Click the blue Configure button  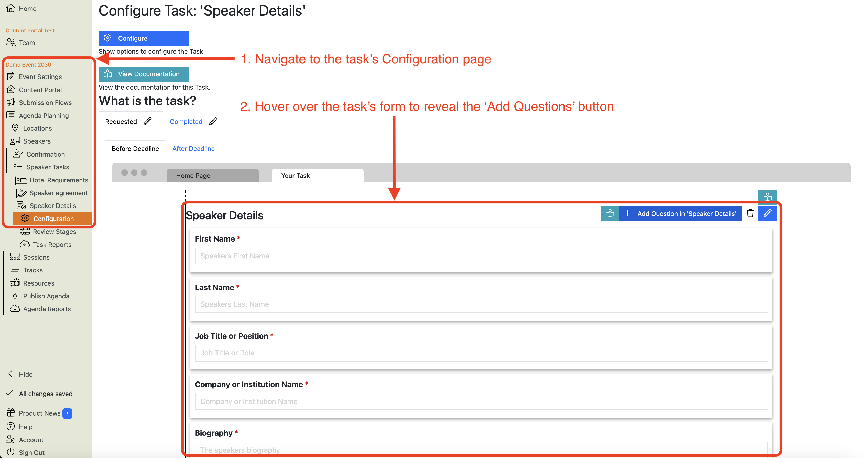point(144,38)
